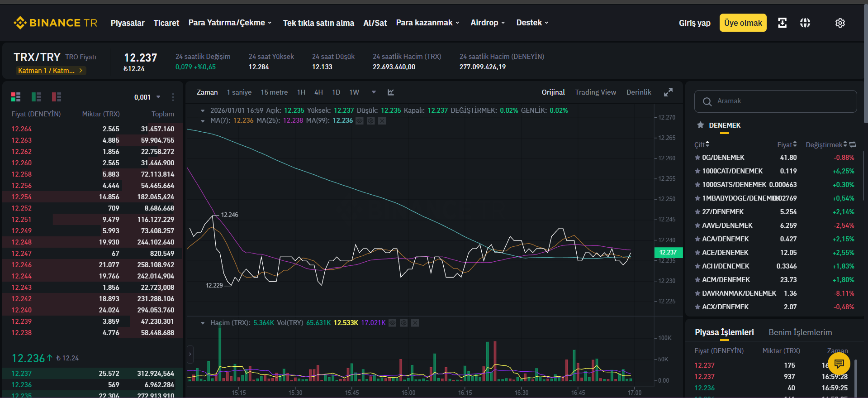The image size is (868, 398).
Task: Open the 0,001 price precision dropdown
Action: pyautogui.click(x=147, y=97)
